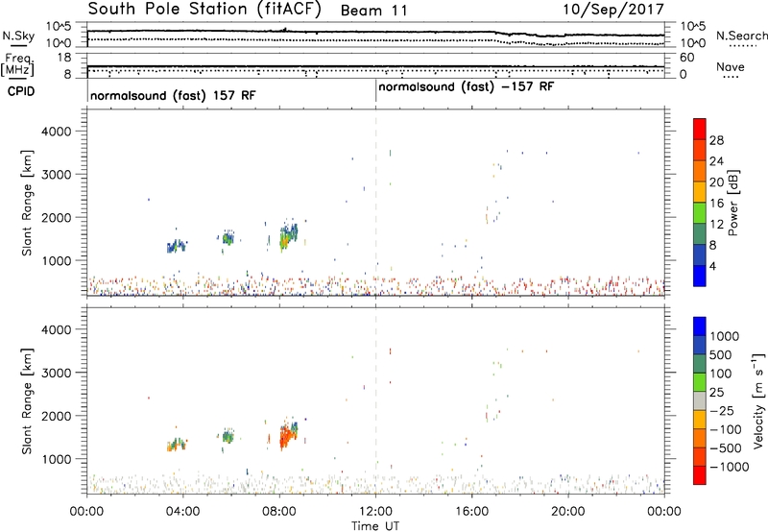The height and width of the screenshot is (532, 768).
Task: Click the 'Power [dB]' color bar label
Action: (732, 203)
